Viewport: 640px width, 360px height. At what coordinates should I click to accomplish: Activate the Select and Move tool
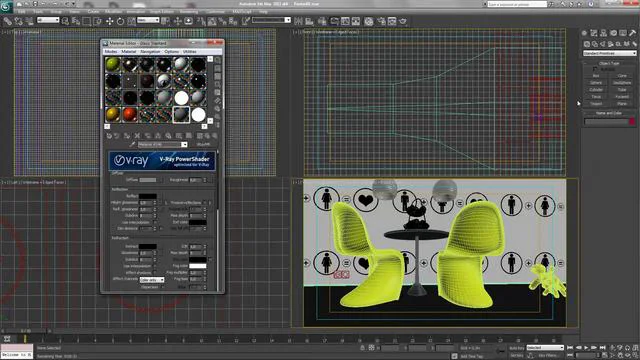pos(109,21)
